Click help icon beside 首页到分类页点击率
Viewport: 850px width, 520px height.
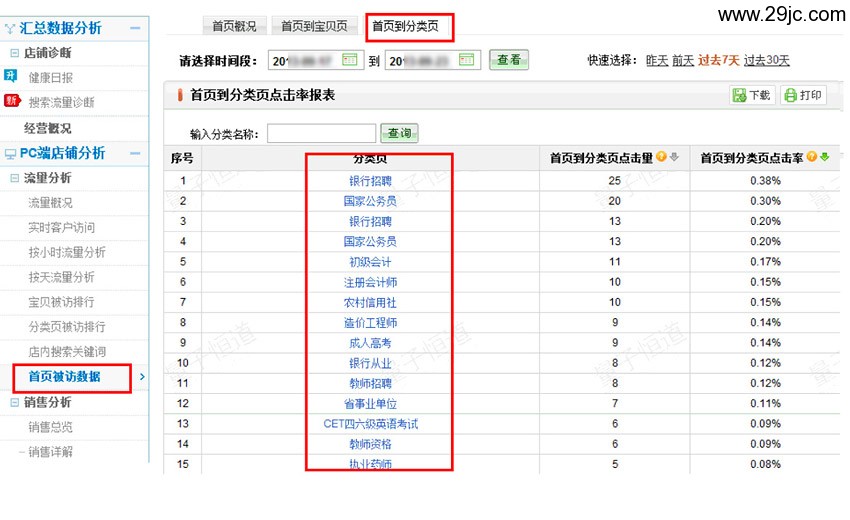pyautogui.click(x=811, y=158)
